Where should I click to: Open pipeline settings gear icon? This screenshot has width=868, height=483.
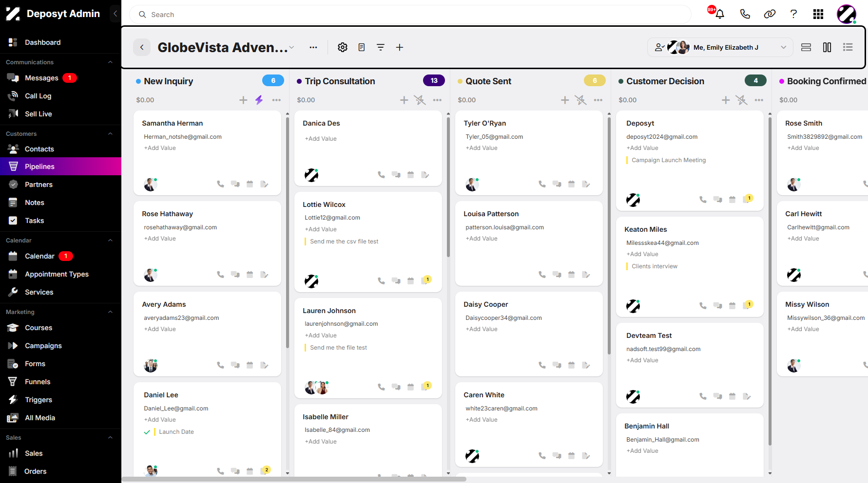point(343,47)
